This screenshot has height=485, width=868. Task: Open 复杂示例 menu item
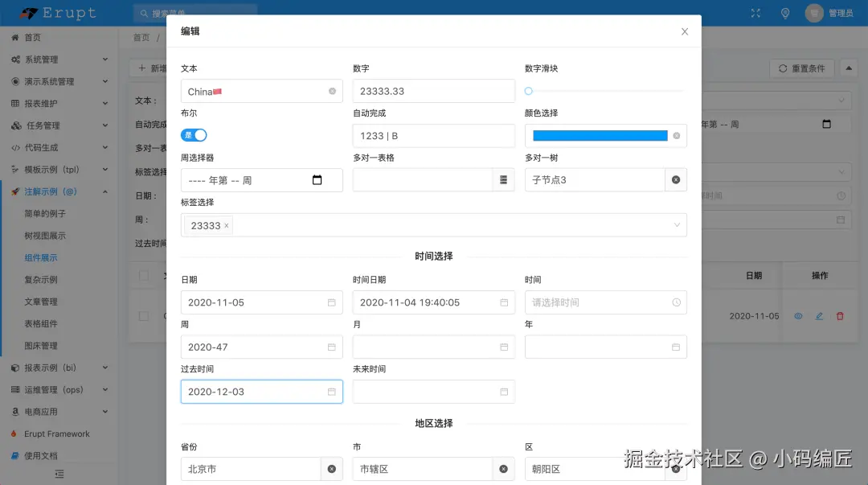(x=41, y=280)
